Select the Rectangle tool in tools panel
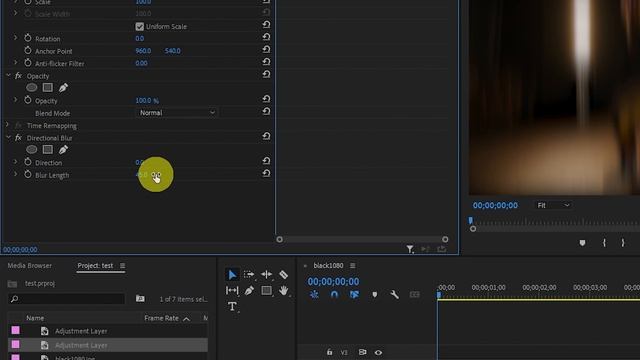This screenshot has height=360, width=640. pyautogui.click(x=266, y=291)
